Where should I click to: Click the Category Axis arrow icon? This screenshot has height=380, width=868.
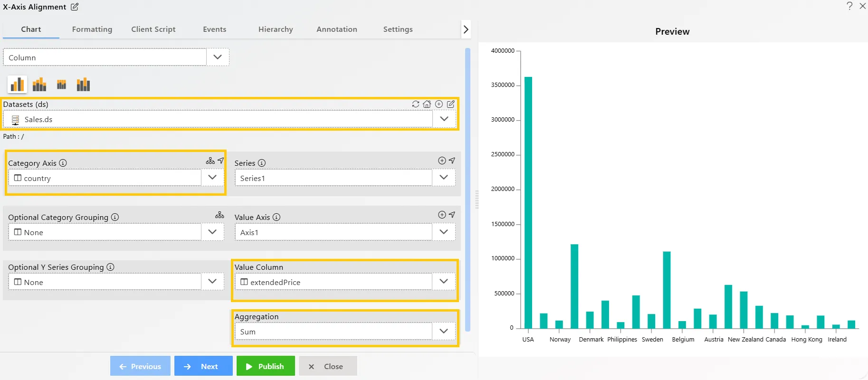(x=220, y=161)
